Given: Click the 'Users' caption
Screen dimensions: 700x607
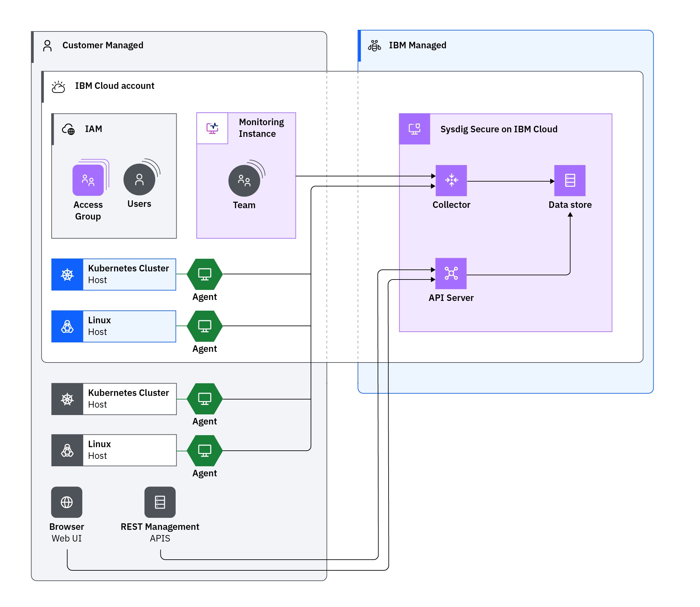Looking at the screenshot, I should 139,204.
